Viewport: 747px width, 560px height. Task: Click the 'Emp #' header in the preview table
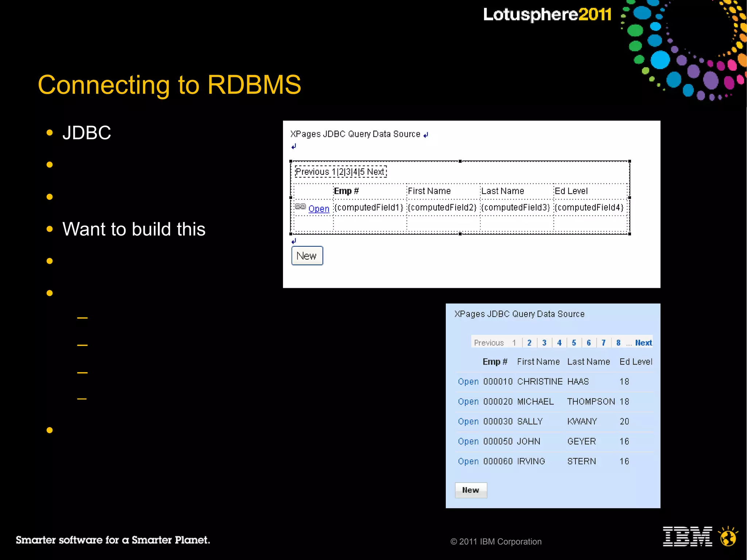(x=495, y=362)
